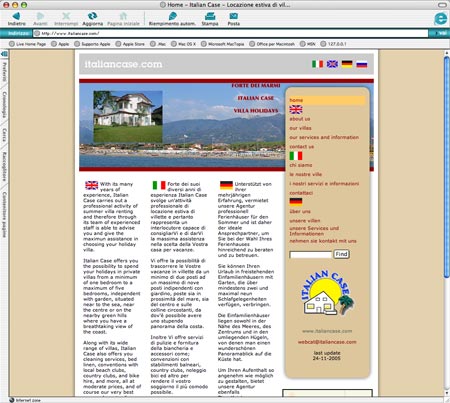The width and height of the screenshot is (450, 403).
Task: Open the Raccoglitore side tab
Action: coord(4,166)
